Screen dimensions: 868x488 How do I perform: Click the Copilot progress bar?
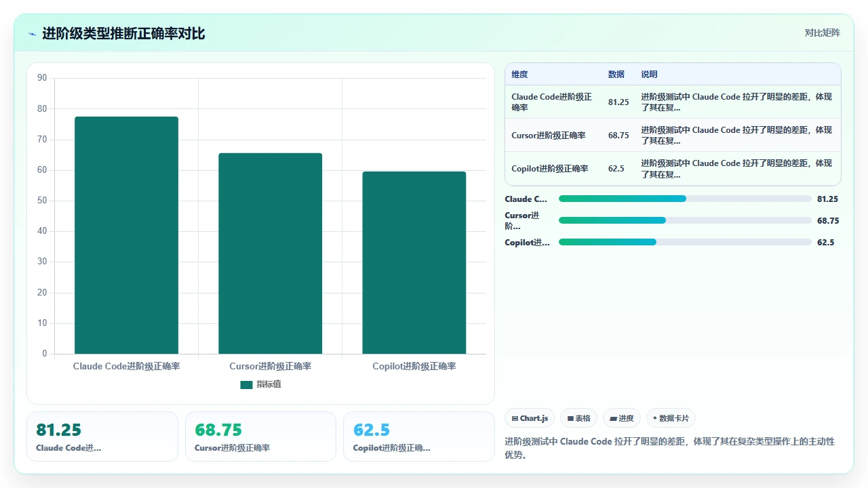coord(685,242)
